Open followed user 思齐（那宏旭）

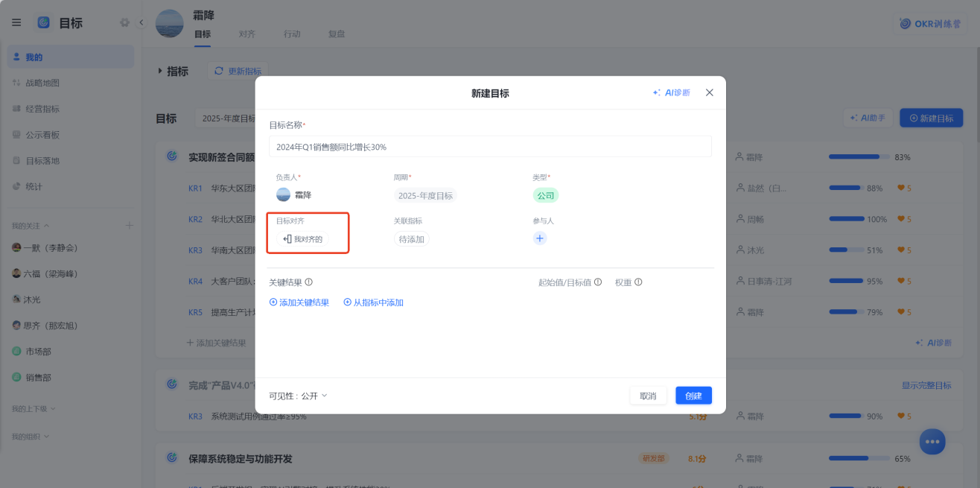click(x=45, y=326)
